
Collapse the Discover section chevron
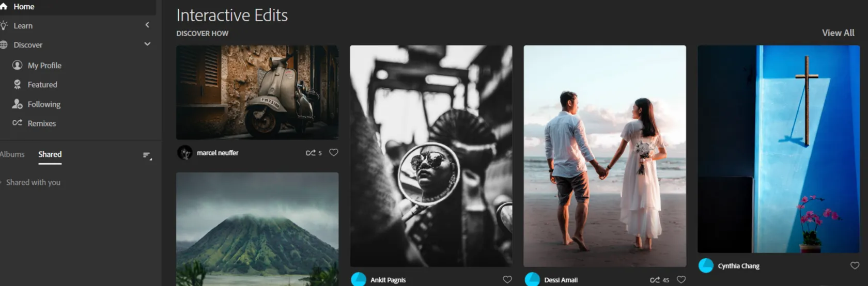pos(147,44)
